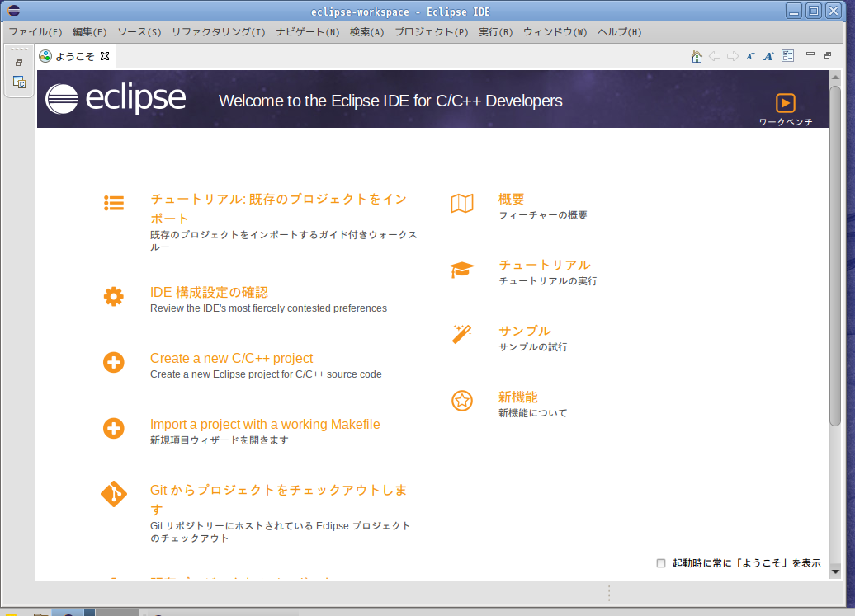855x616 pixels.
Task: Restore the welcome view from maximized
Action: click(x=828, y=55)
